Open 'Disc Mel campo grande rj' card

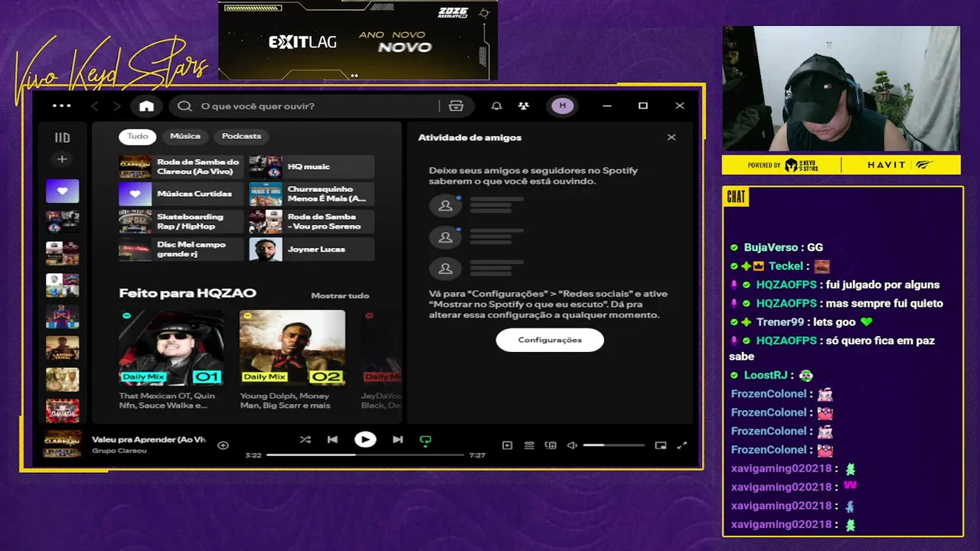click(x=181, y=249)
